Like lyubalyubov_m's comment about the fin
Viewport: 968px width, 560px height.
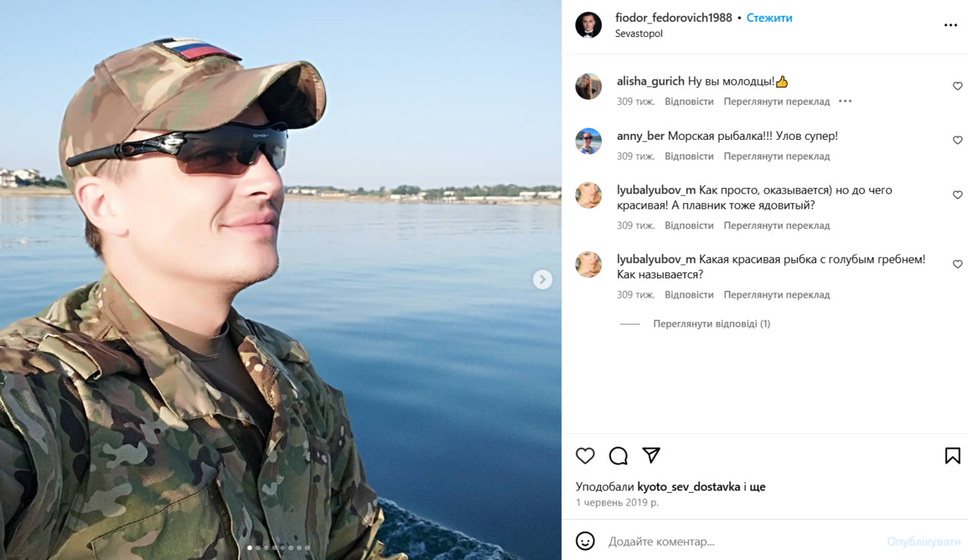tap(957, 195)
